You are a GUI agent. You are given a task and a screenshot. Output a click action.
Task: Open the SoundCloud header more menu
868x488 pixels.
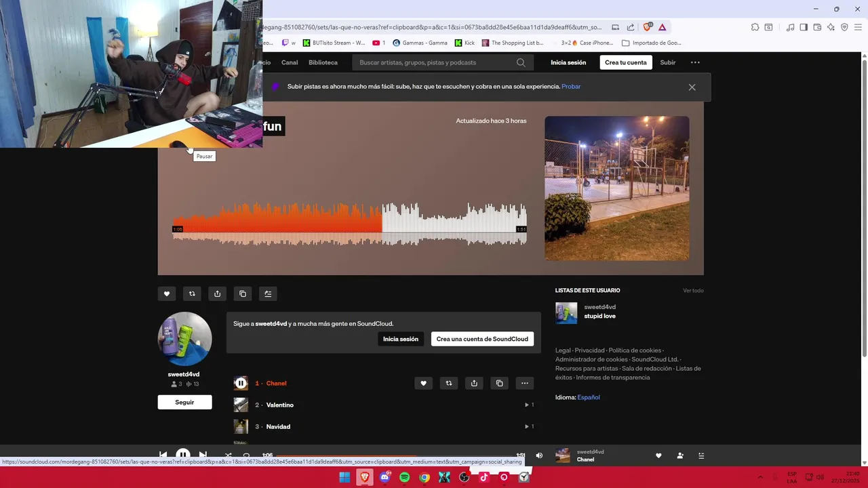(695, 62)
